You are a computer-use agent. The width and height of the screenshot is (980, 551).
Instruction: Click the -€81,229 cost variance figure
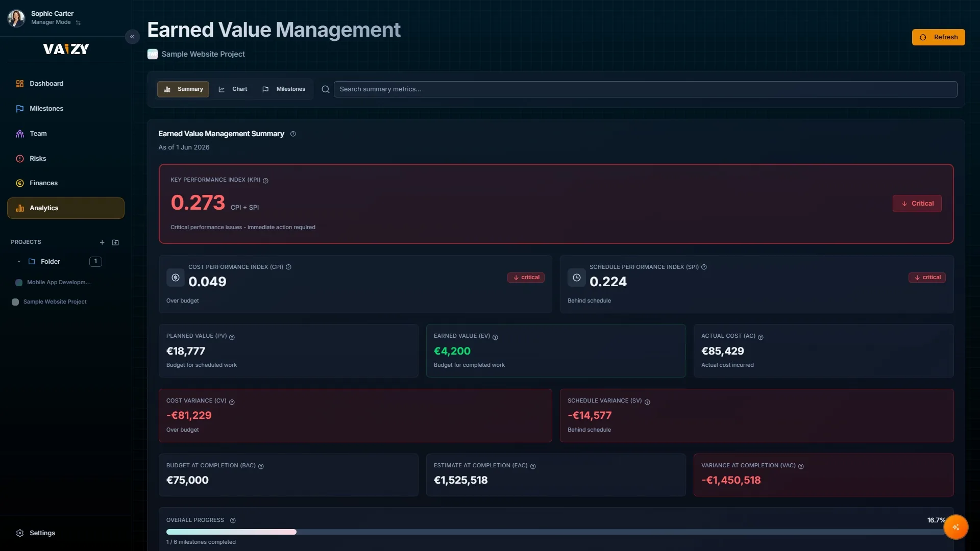(189, 416)
